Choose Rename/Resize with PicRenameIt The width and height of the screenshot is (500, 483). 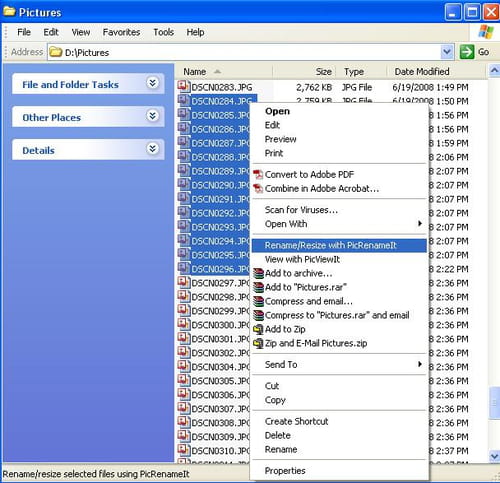tap(339, 245)
